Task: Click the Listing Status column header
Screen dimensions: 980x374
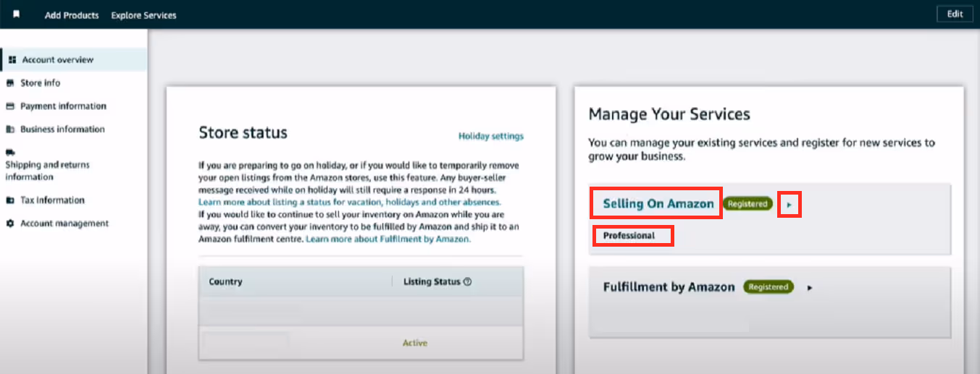Action: pos(432,281)
